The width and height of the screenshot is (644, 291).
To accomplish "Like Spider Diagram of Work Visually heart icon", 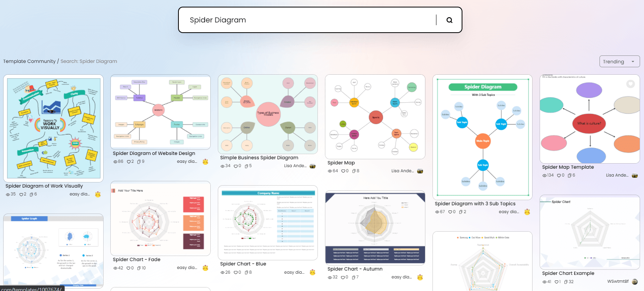I will click(21, 194).
